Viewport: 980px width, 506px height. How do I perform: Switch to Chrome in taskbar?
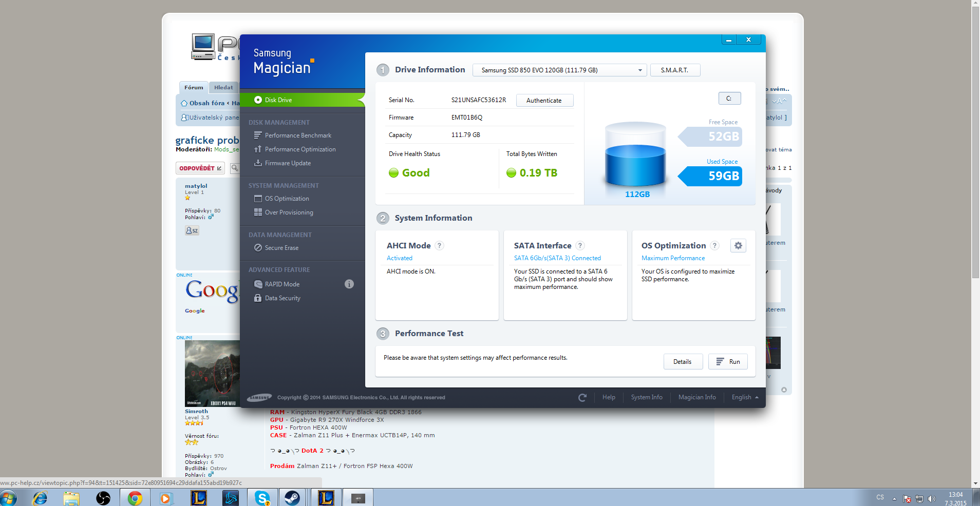click(135, 498)
